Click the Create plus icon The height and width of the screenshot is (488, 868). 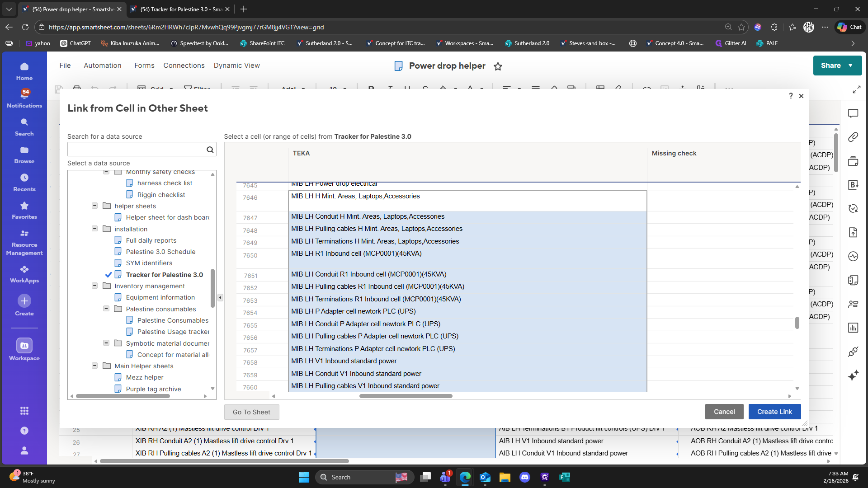click(x=24, y=301)
